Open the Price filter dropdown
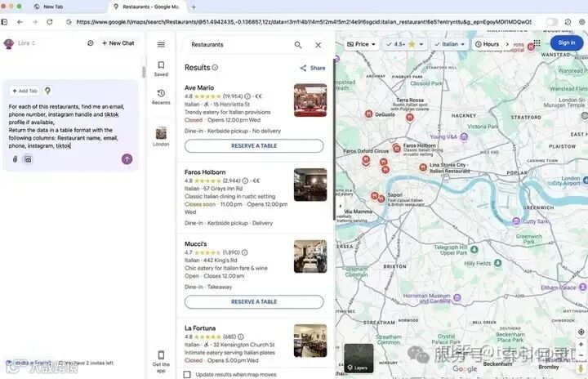 pyautogui.click(x=361, y=44)
